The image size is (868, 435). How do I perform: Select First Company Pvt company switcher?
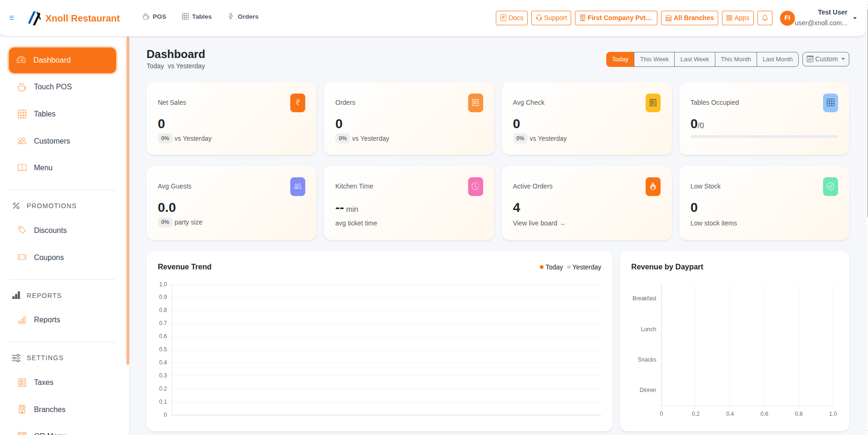616,18
